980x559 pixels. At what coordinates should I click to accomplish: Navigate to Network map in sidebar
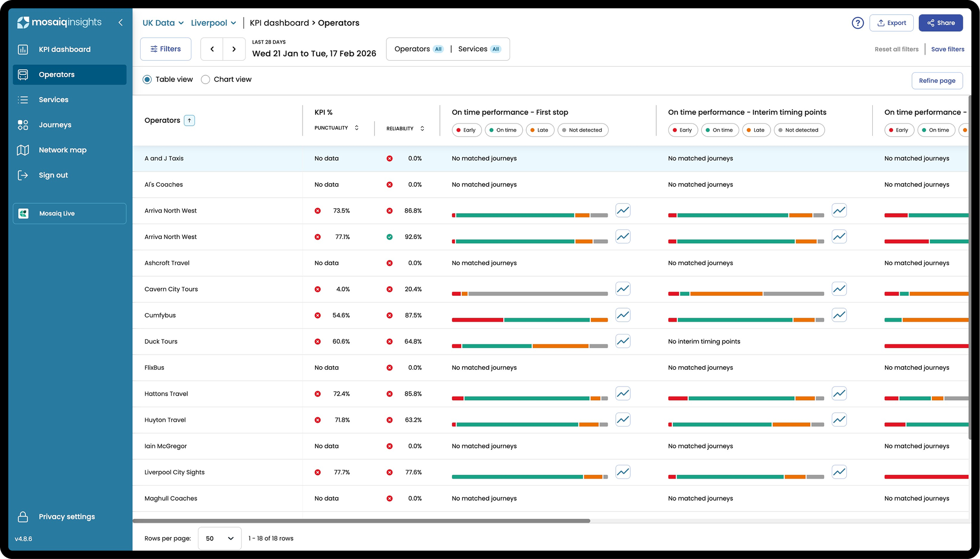point(62,150)
